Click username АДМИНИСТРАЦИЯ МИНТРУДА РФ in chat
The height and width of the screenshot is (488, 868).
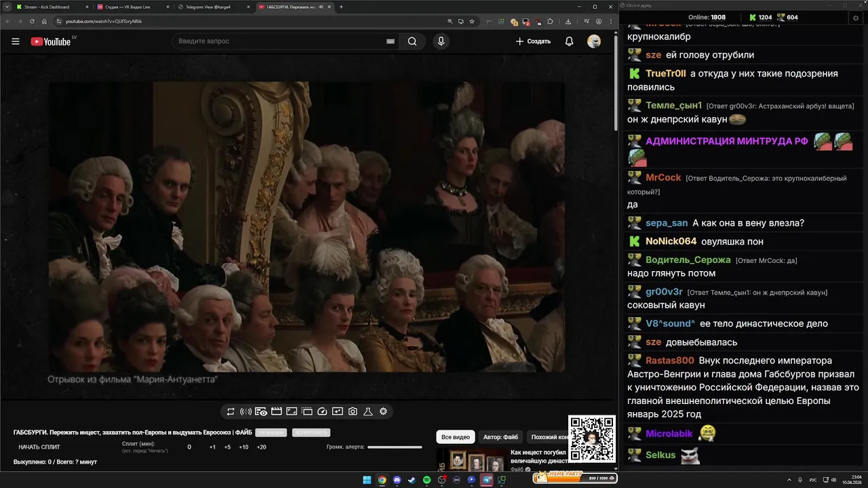point(727,141)
